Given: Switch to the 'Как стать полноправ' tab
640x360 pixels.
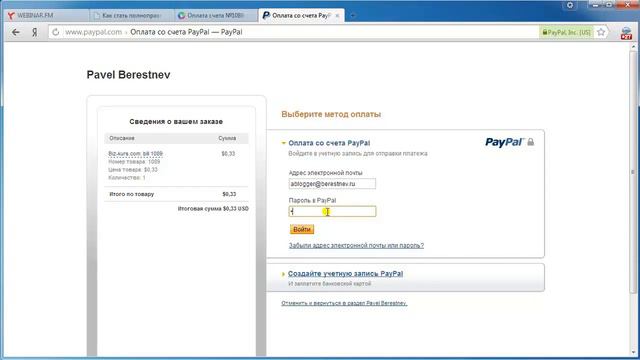Looking at the screenshot, I should click(131, 16).
